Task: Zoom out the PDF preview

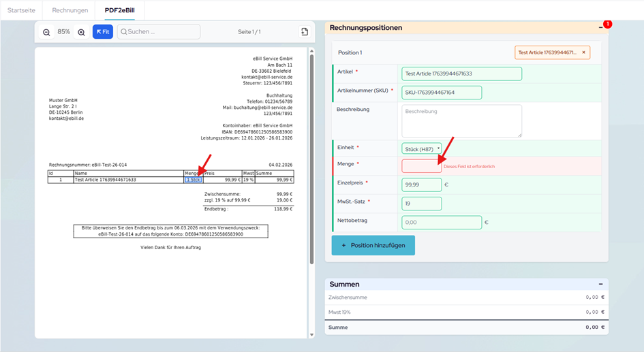Action: pyautogui.click(x=46, y=32)
